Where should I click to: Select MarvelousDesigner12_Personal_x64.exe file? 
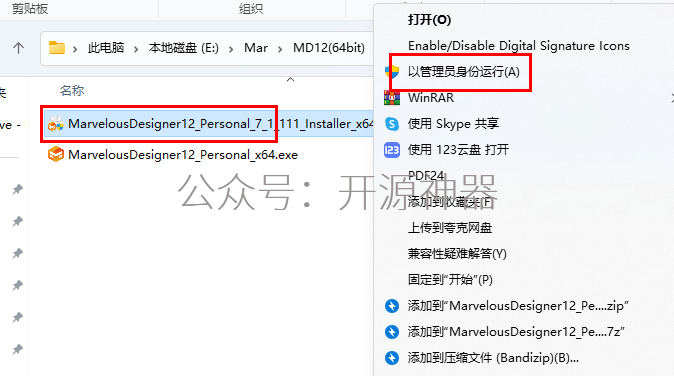(173, 155)
